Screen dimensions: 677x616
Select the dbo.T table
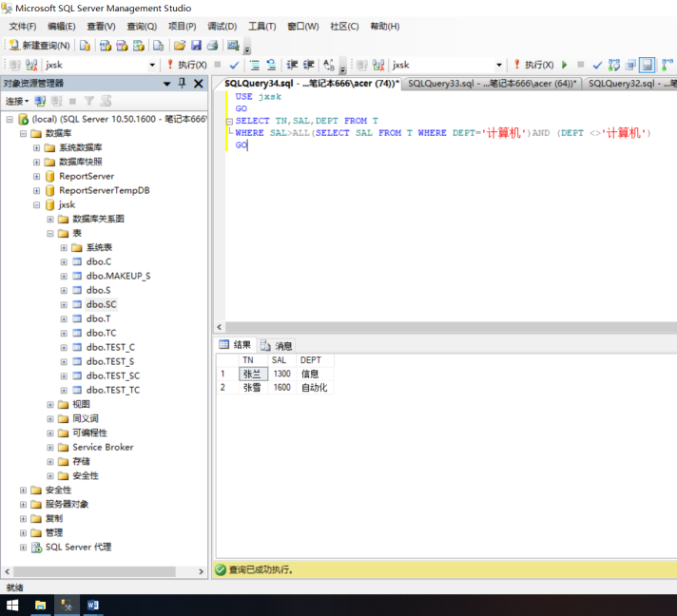98,318
